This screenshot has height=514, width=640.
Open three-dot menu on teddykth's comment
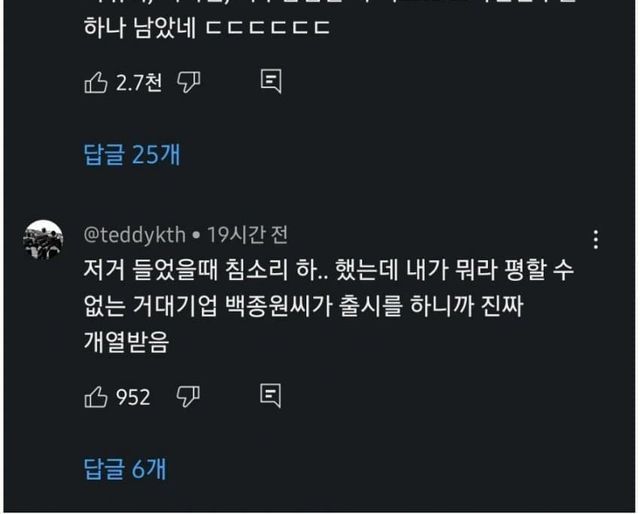tap(596, 240)
